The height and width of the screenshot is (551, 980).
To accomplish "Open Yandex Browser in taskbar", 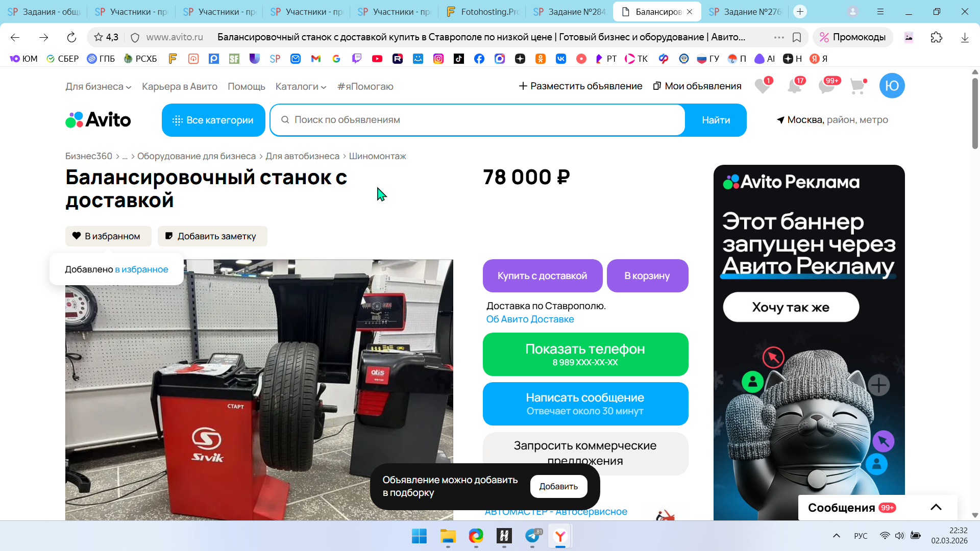I will [x=560, y=536].
